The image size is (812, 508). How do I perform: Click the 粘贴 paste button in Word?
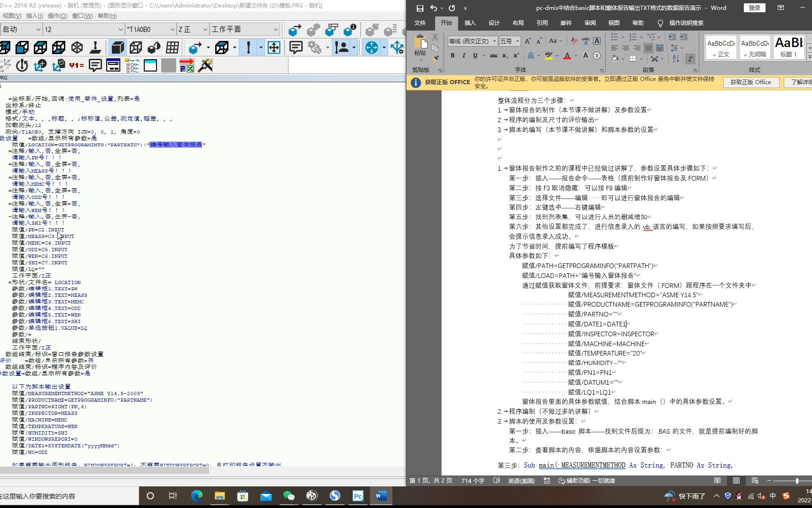point(420,47)
